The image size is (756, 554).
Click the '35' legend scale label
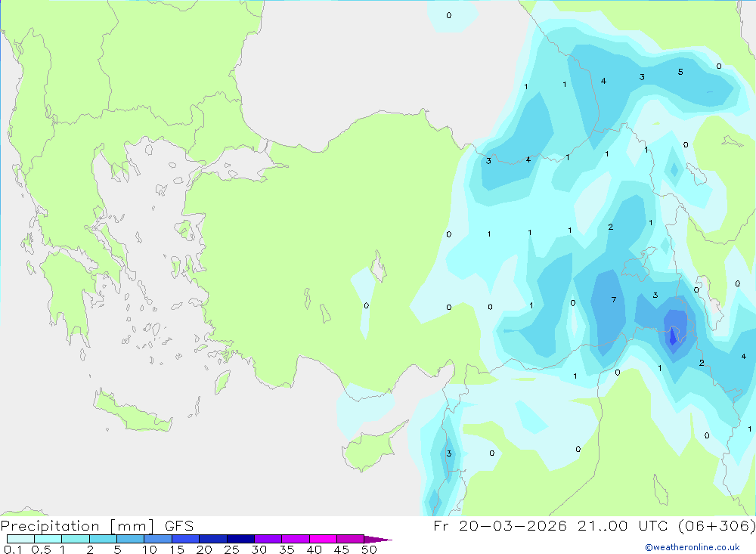tap(287, 549)
